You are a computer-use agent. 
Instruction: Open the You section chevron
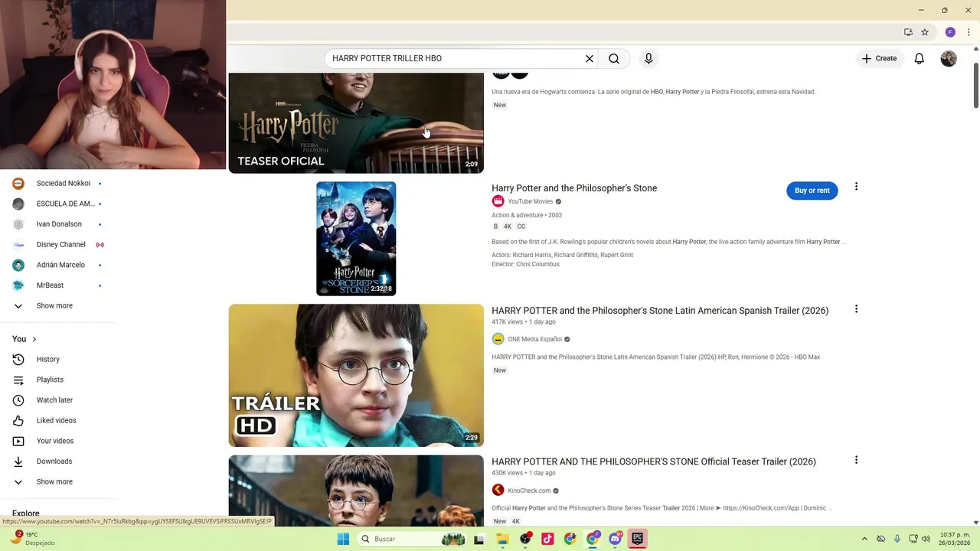[x=34, y=339]
